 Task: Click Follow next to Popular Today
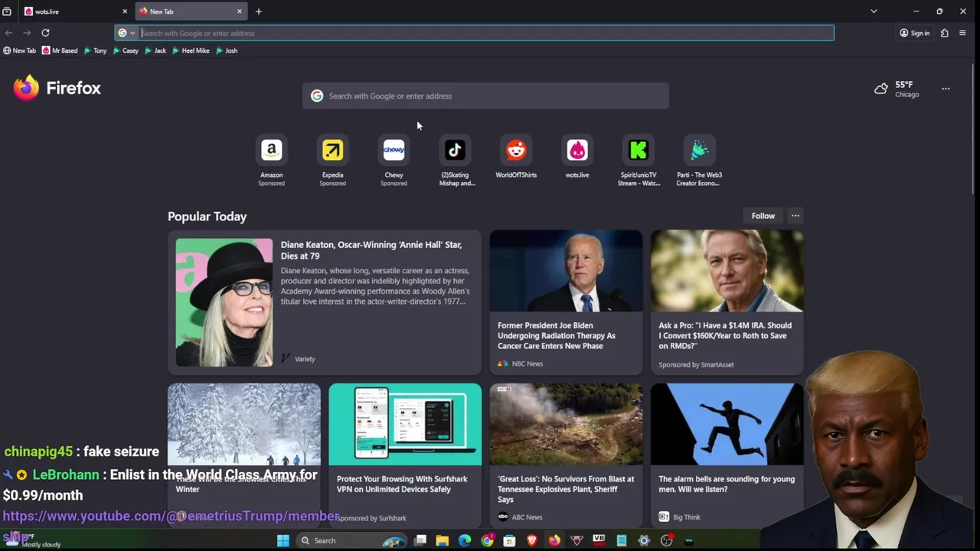coord(763,216)
